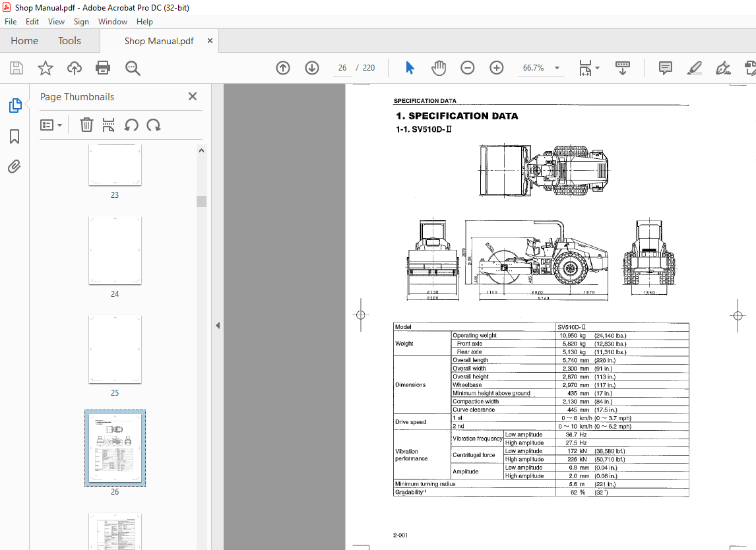This screenshot has width=756, height=550.
Task: Click the thumbnail panel scrollbar handle
Action: click(202, 201)
